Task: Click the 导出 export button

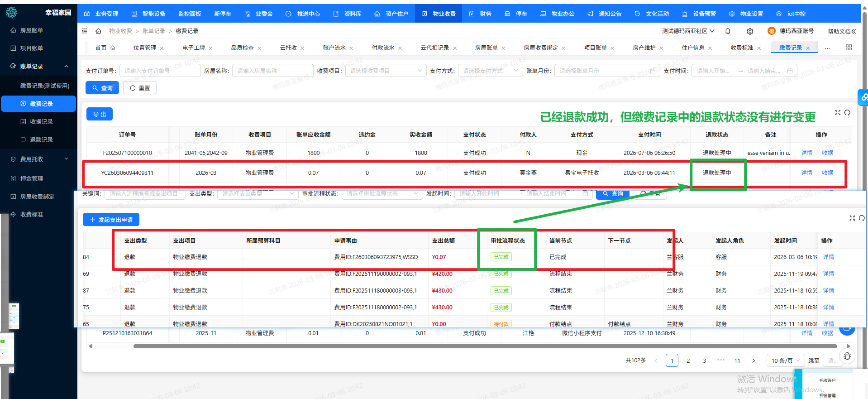Action: click(x=100, y=114)
